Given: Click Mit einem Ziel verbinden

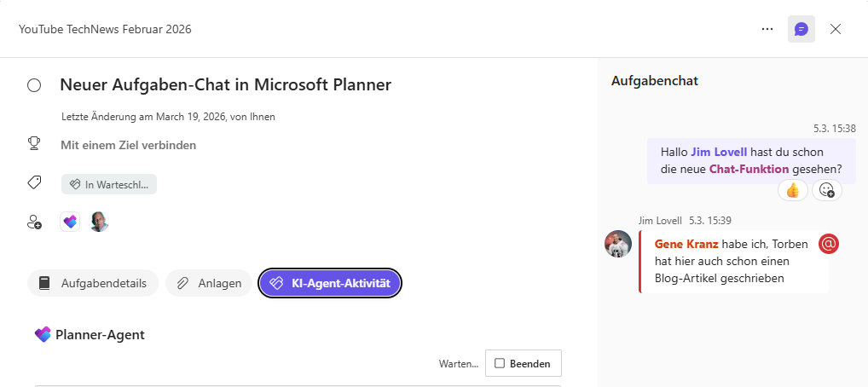Looking at the screenshot, I should [x=128, y=145].
